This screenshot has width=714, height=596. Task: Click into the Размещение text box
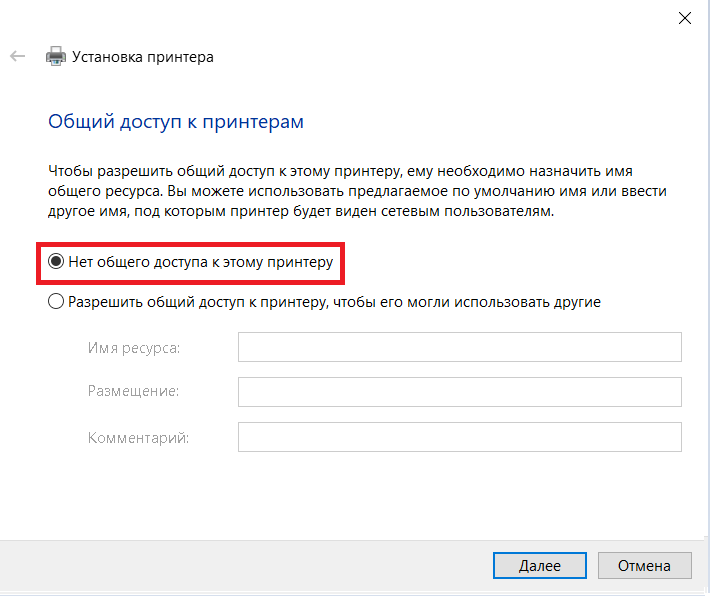(459, 392)
